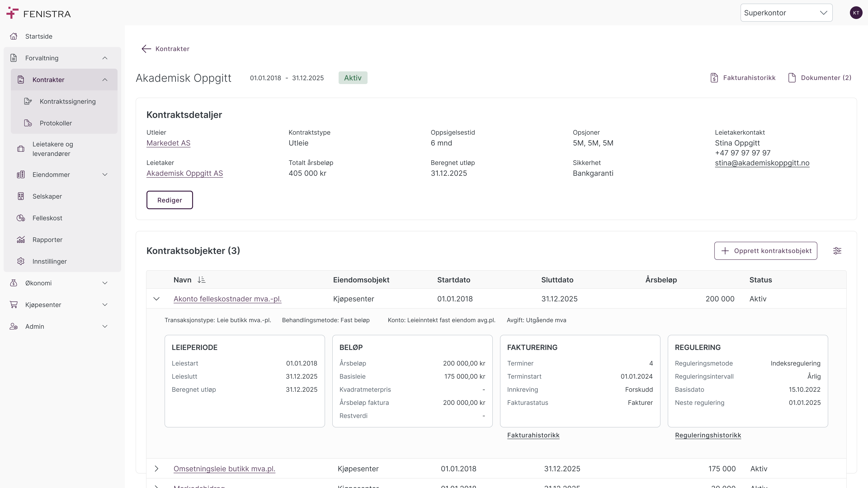Expand the Kjøpesenter chevron
This screenshot has height=488, width=868.
coord(105,305)
